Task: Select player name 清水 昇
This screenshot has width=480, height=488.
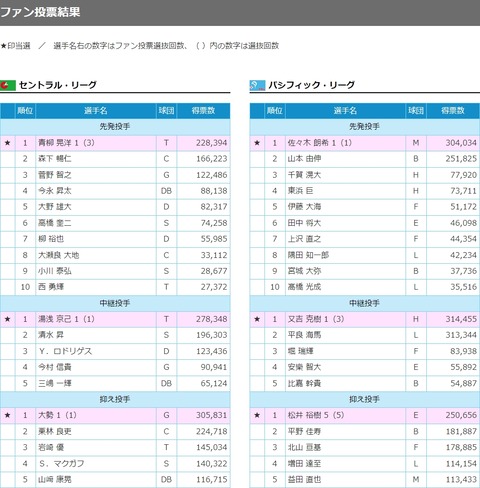Action: coord(51,335)
